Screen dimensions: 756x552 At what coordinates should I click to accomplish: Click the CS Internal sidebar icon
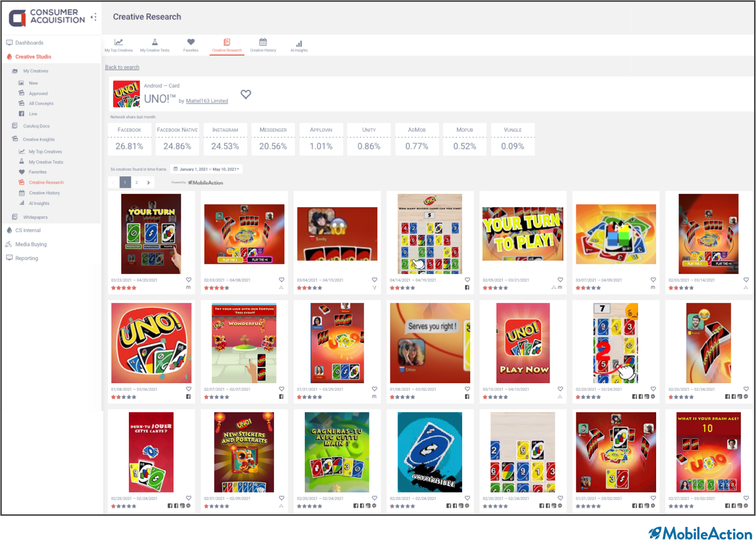pos(9,230)
